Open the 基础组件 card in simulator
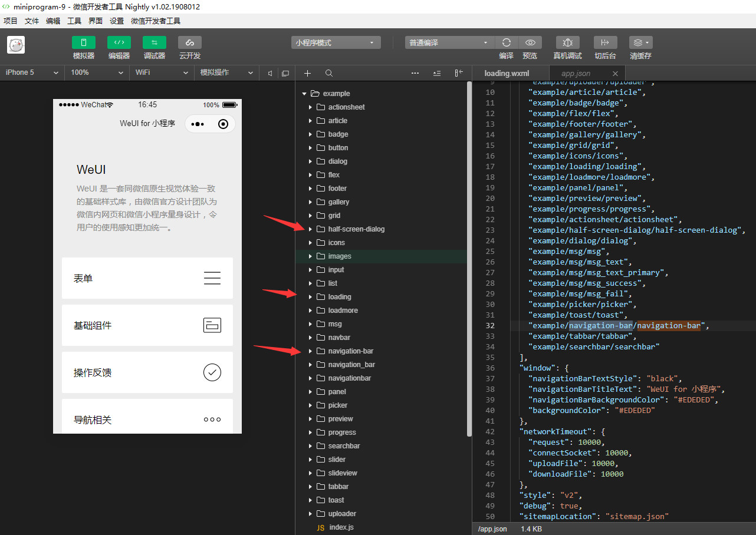The width and height of the screenshot is (756, 535). 147,325
